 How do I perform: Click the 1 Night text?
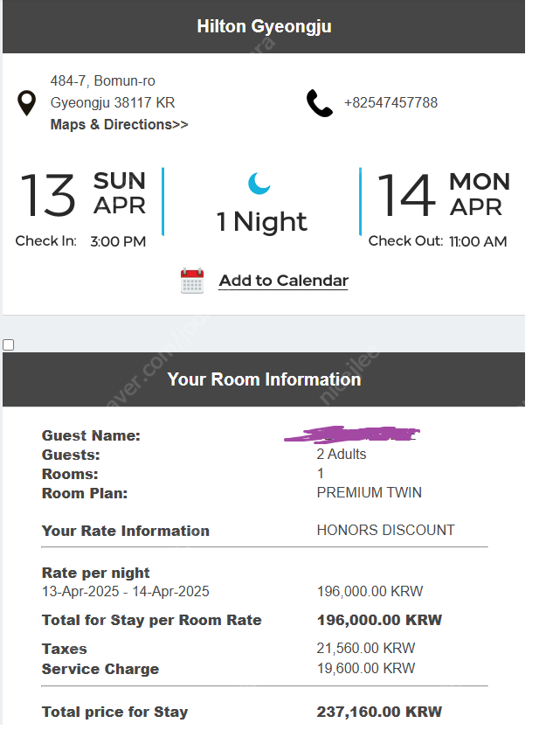(x=262, y=221)
